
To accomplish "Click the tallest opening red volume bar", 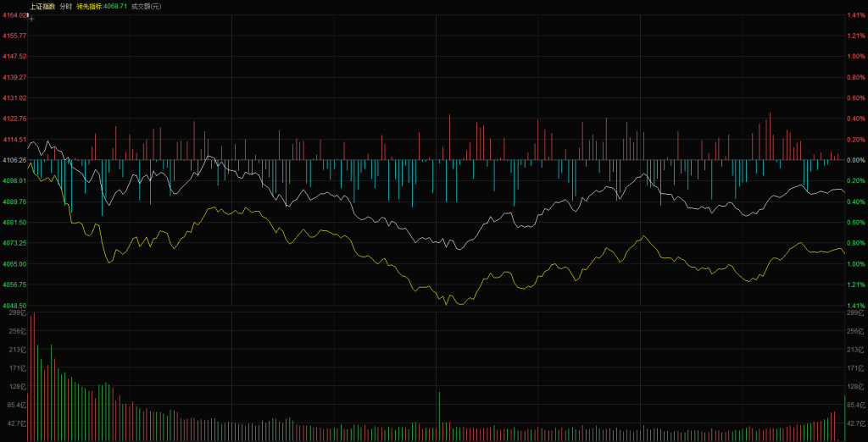I will [33, 377].
